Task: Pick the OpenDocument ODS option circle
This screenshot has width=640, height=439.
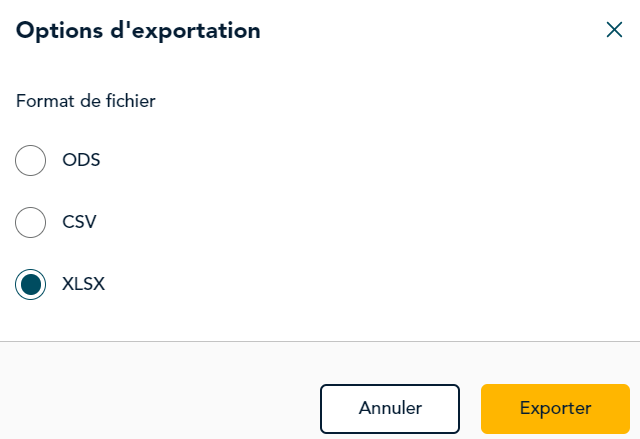Action: 31,160
